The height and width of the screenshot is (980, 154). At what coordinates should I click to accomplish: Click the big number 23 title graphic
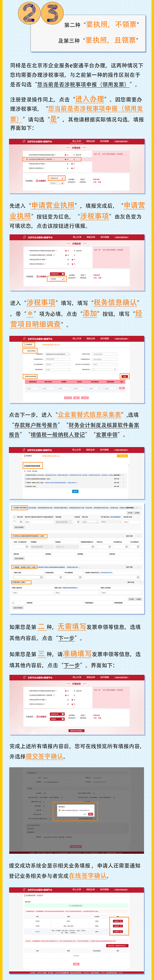coord(41,13)
